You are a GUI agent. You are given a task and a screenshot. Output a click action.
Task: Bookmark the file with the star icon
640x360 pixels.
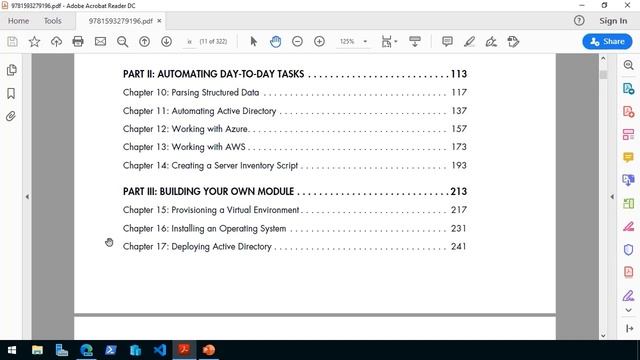[34, 41]
